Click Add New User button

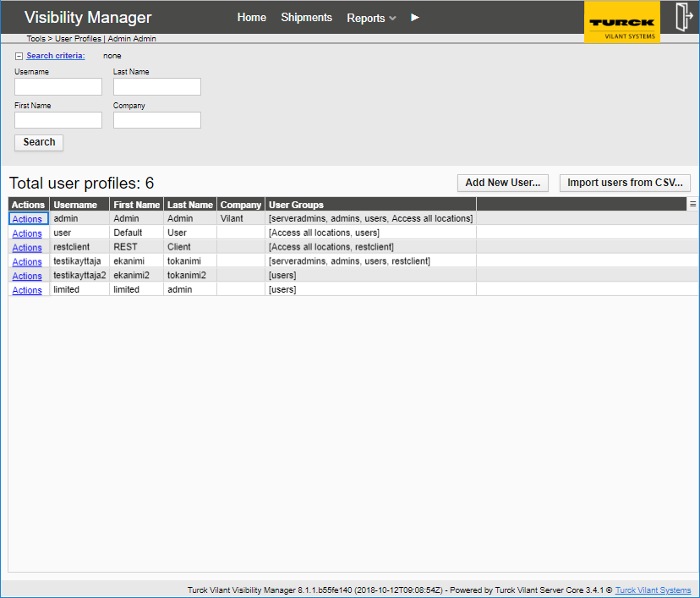(503, 183)
